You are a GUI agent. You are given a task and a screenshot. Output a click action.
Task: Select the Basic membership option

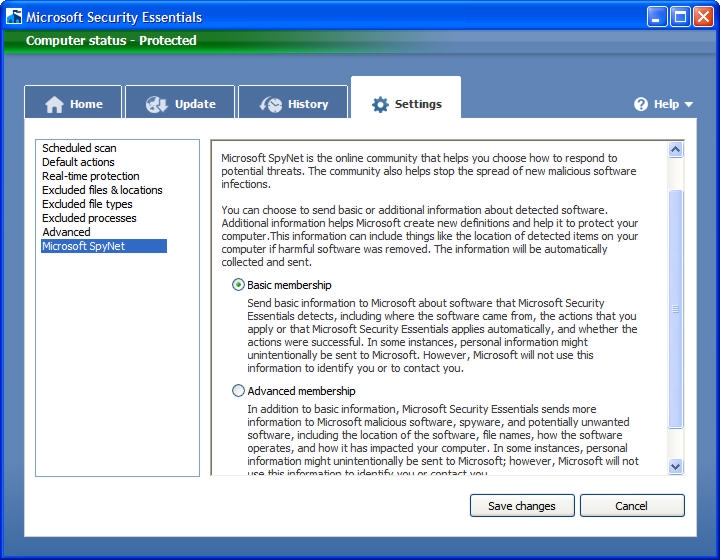tap(238, 285)
